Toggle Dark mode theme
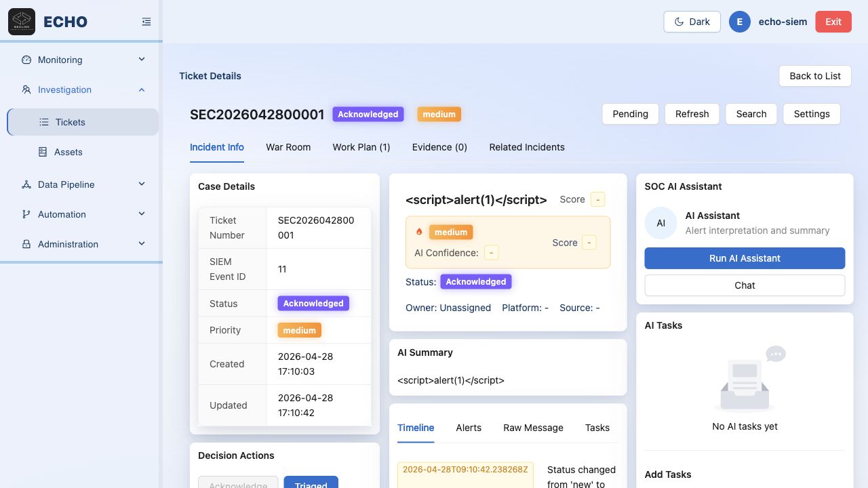The width and height of the screenshot is (868, 488). (692, 22)
